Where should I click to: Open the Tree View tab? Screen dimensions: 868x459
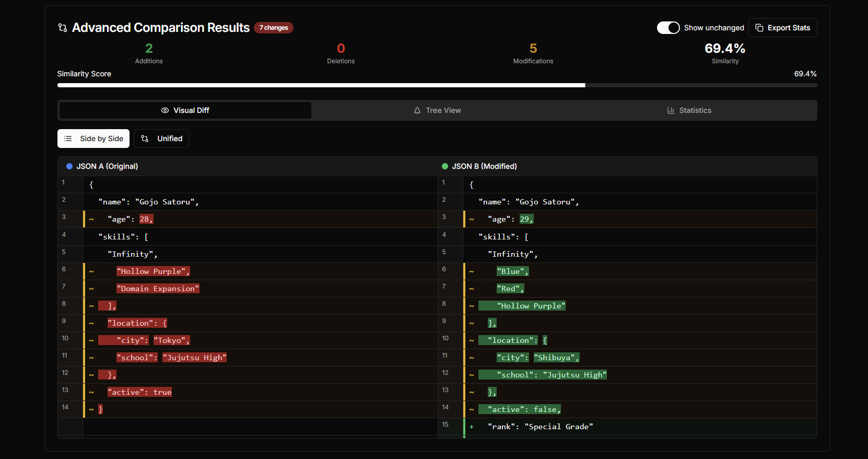[437, 110]
